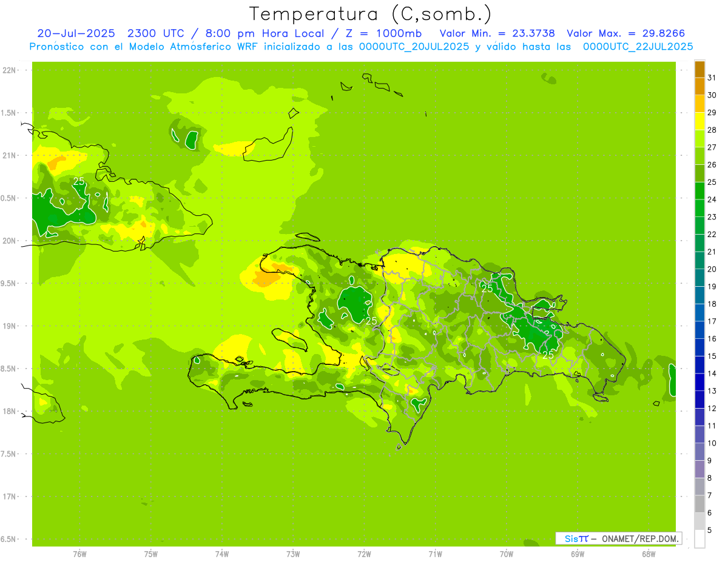Click the 21N latitude axis label

pyautogui.click(x=9, y=156)
